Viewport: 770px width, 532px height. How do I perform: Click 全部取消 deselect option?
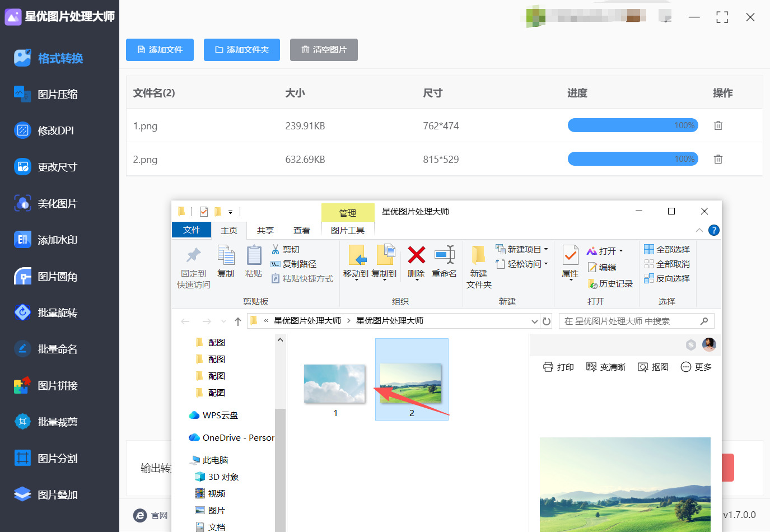(x=667, y=264)
